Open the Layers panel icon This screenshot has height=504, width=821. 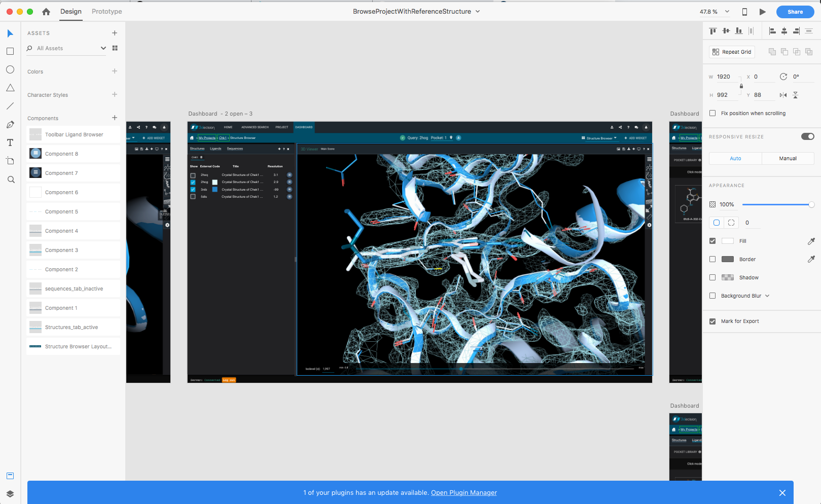(x=10, y=494)
